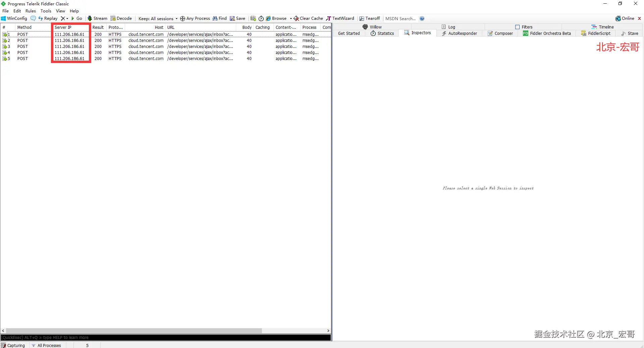Click the session list horizontal scrollbar
This screenshot has height=348, width=644.
click(134, 331)
